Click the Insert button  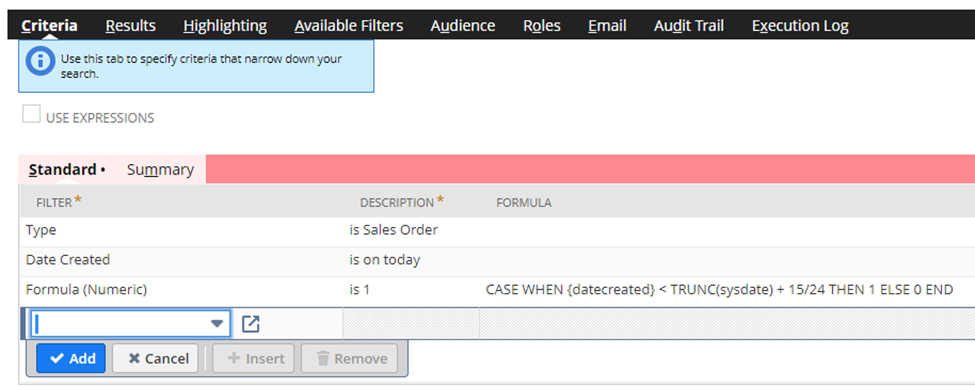[x=254, y=358]
